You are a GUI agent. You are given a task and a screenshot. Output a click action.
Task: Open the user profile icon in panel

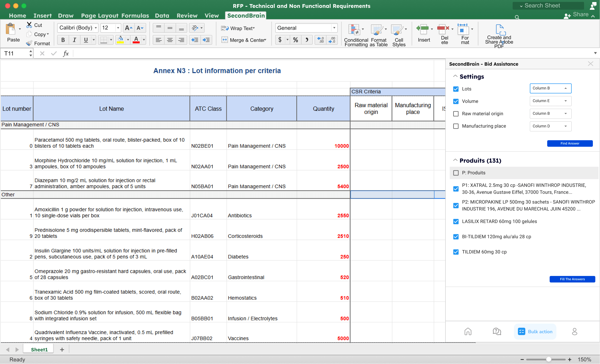click(x=575, y=331)
